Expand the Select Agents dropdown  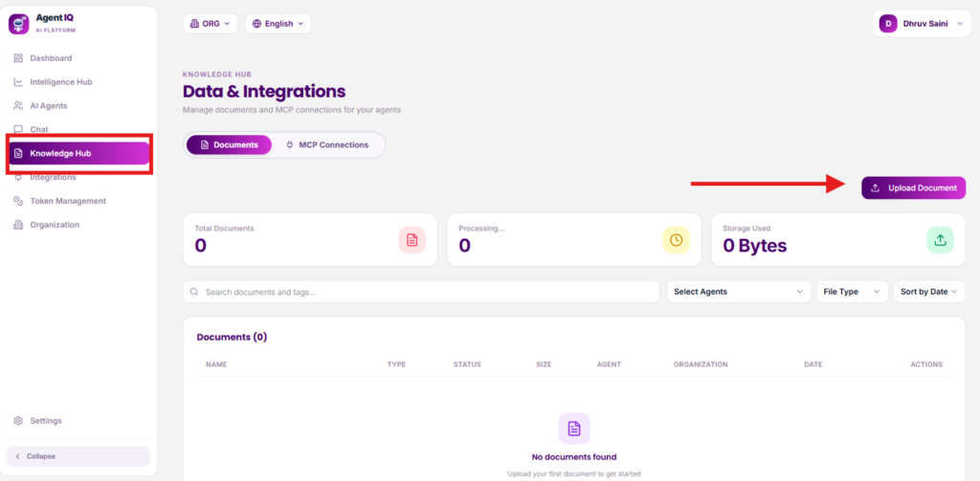coord(738,292)
